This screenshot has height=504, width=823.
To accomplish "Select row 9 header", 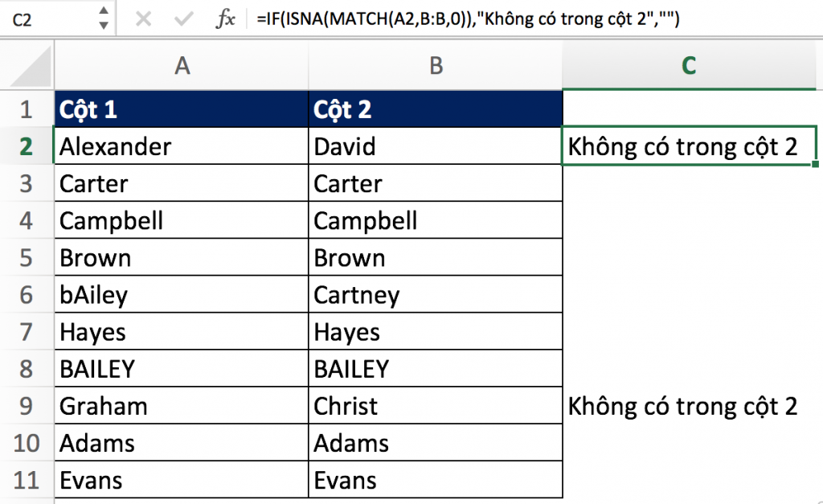I will pos(27,406).
